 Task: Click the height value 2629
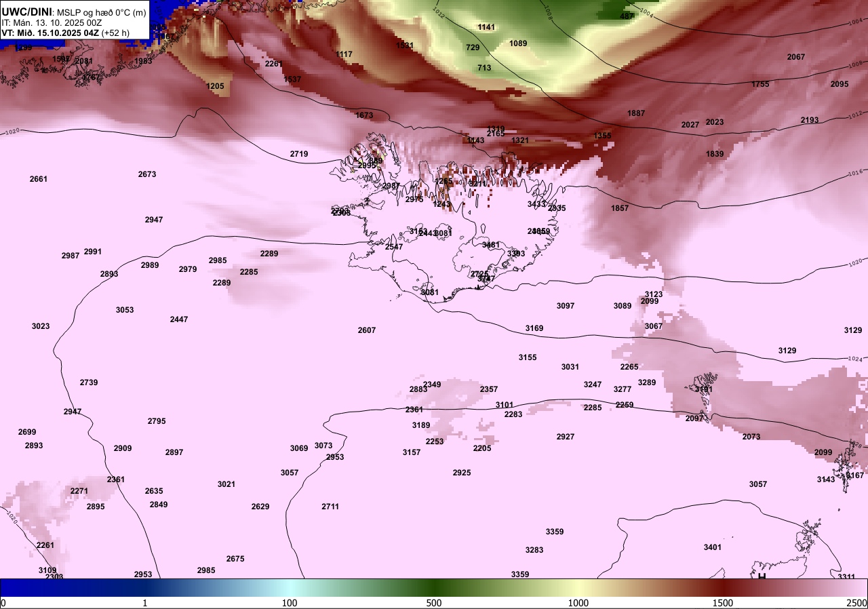[x=260, y=507]
